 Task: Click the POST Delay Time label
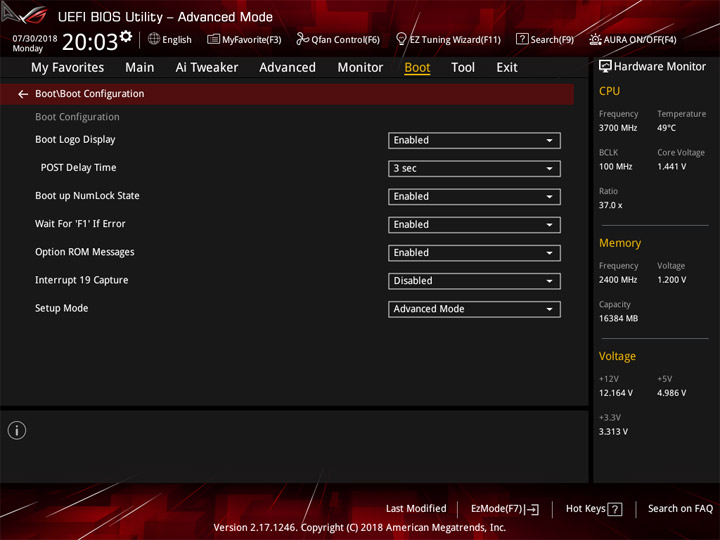[x=79, y=168]
